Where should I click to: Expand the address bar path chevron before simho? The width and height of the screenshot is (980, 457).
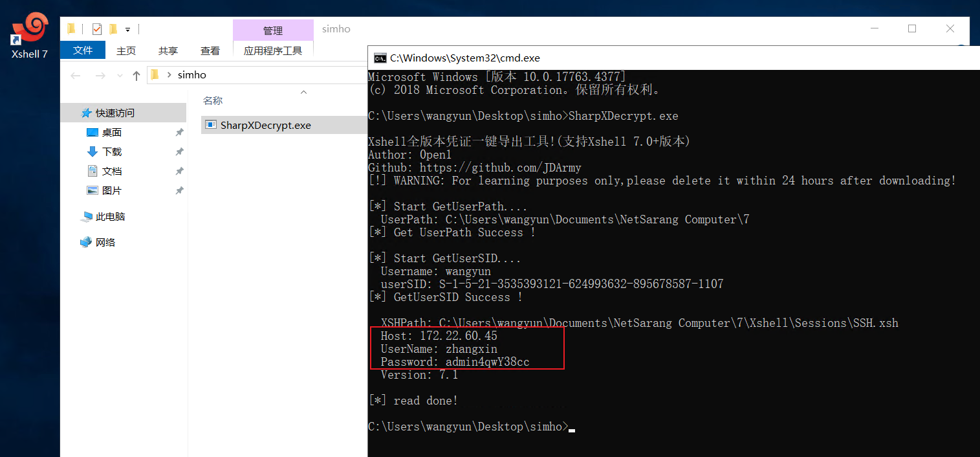coord(169,75)
